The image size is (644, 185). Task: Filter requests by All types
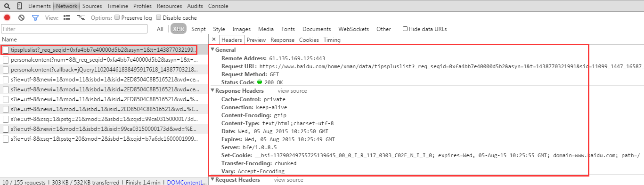(160, 29)
